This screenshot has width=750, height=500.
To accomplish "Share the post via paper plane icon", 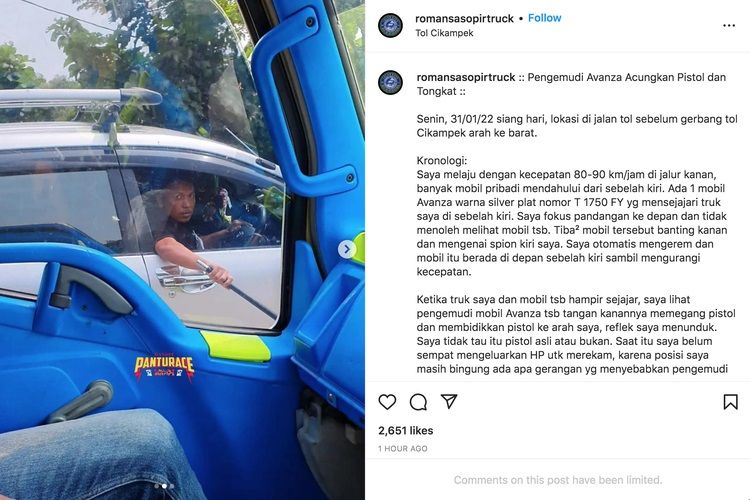I will (x=449, y=401).
